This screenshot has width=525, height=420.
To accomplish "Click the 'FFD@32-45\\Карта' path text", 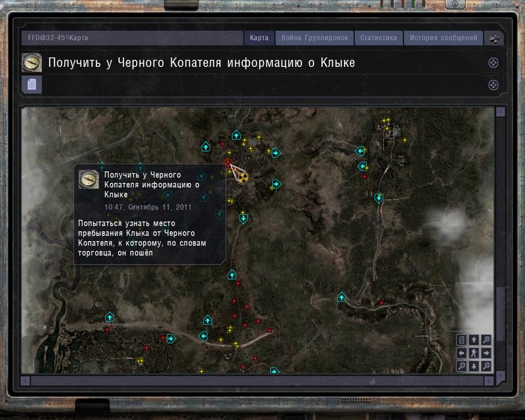I will 58,38.
